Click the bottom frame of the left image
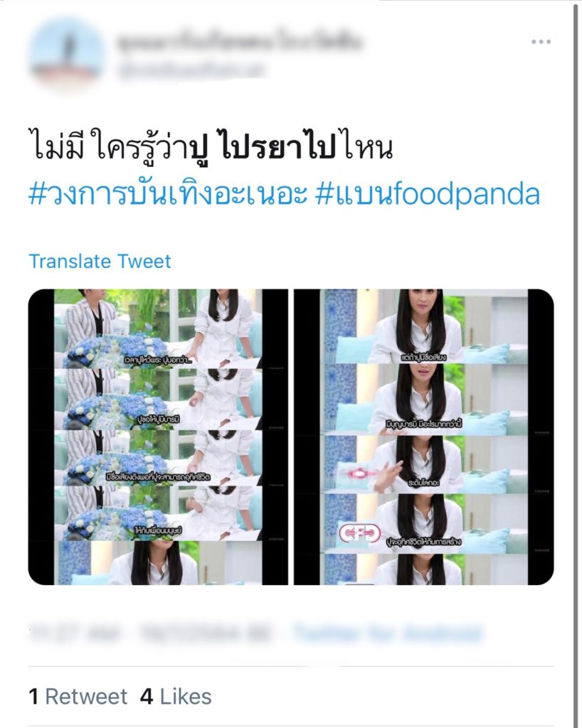 pyautogui.click(x=159, y=563)
